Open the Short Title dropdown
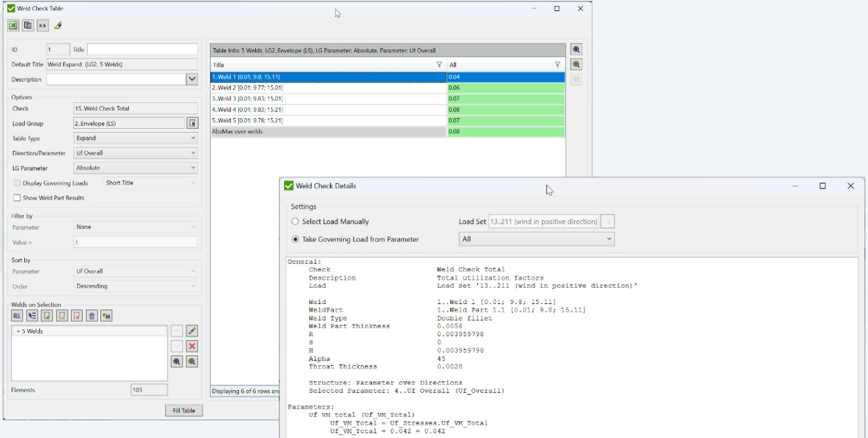Viewport: 868px width, 438px height. [x=150, y=183]
